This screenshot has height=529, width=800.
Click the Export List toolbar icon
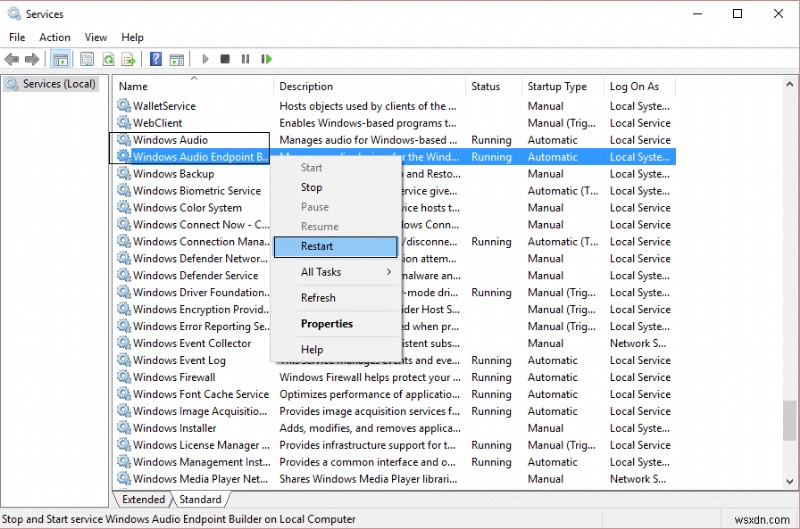tap(129, 60)
